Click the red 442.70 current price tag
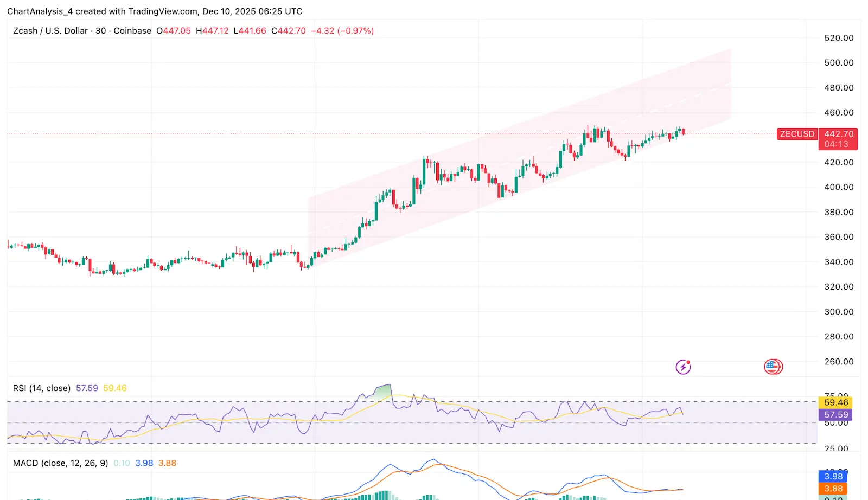 pyautogui.click(x=838, y=134)
